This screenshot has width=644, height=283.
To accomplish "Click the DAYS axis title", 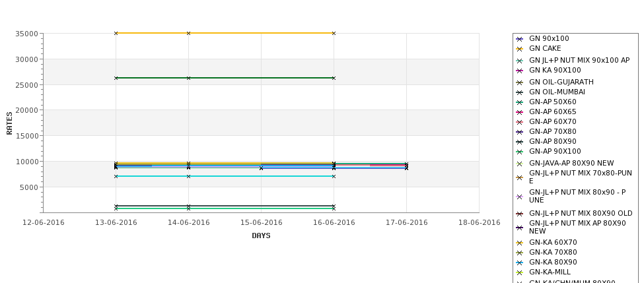I will pos(261,236).
